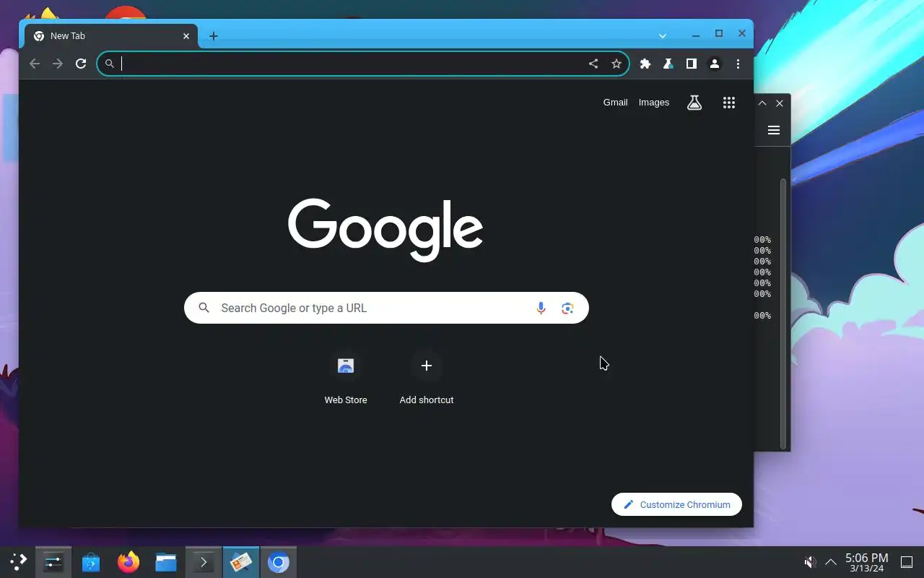The height and width of the screenshot is (578, 924).
Task: Toggle the muted volume tray icon
Action: [811, 562]
